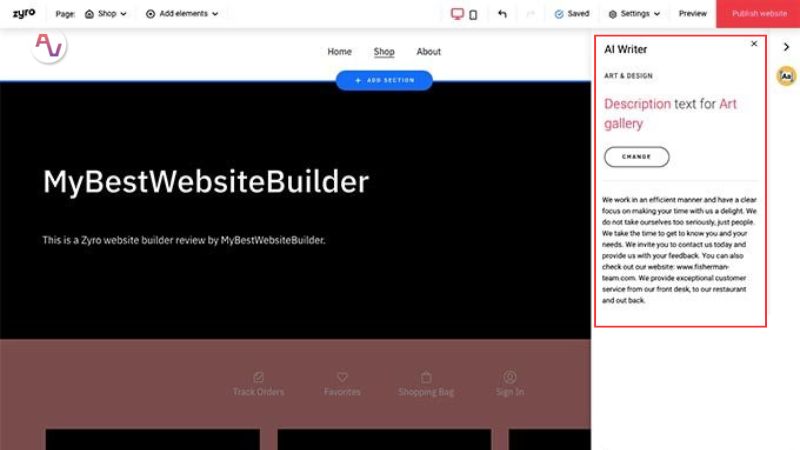Click the redo arrow icon
The image size is (800, 450).
530,14
